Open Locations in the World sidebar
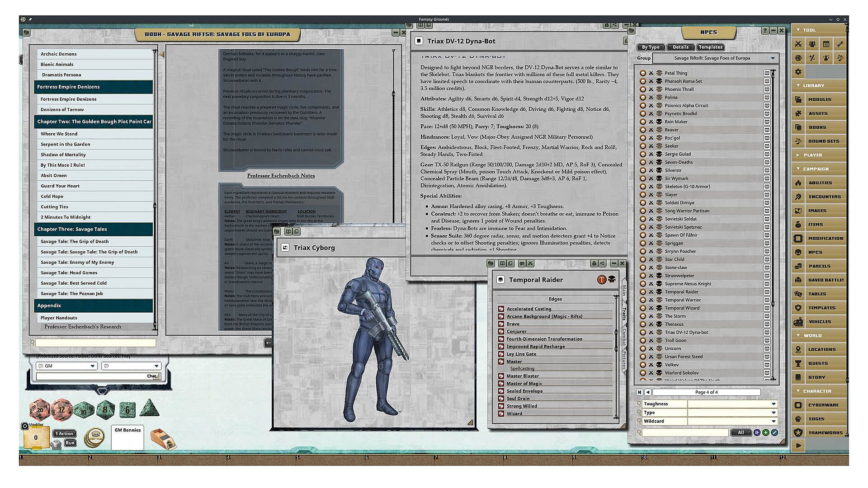The height and width of the screenshot is (488, 868). tap(819, 349)
